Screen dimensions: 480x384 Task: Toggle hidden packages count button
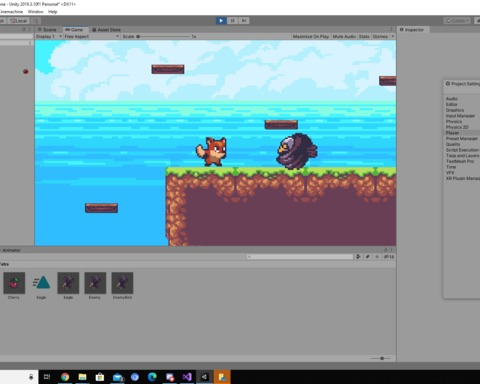coord(389,257)
